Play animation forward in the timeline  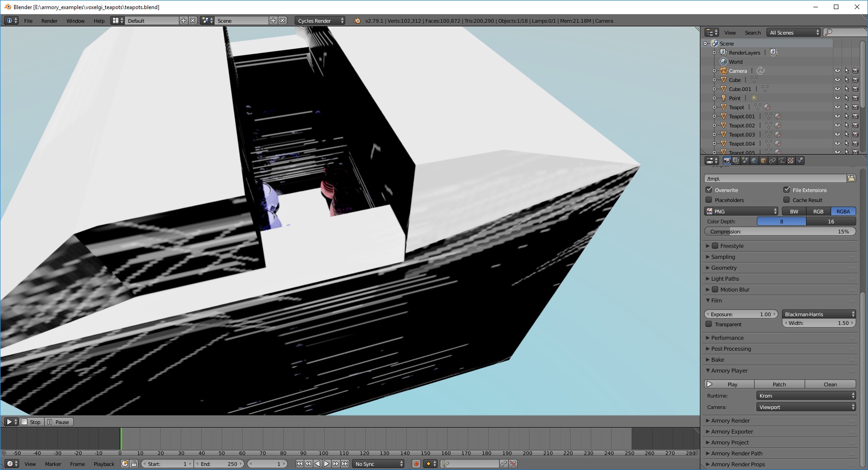click(x=327, y=464)
